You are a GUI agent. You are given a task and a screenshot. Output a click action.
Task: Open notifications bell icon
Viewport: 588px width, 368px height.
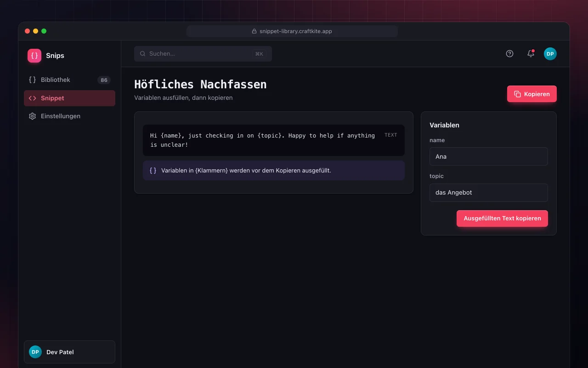pyautogui.click(x=531, y=54)
